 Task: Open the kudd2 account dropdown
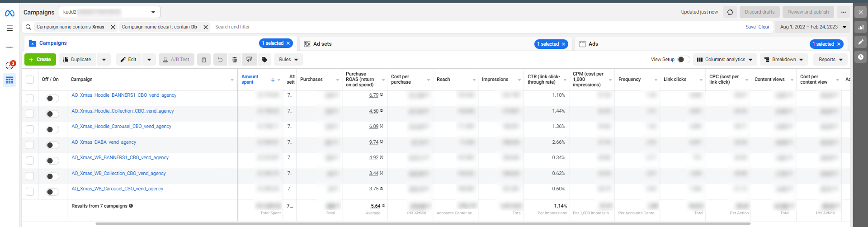pos(110,12)
